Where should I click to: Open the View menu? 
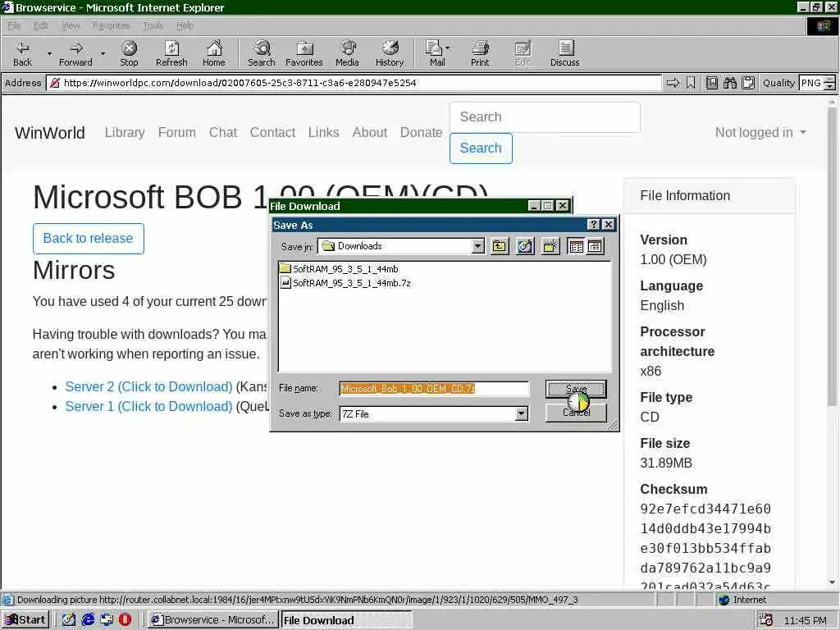71,25
